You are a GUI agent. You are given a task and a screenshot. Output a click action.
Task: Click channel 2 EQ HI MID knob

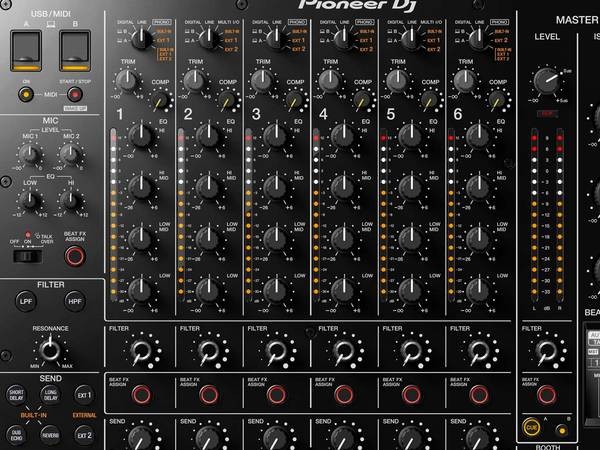[x=209, y=188]
